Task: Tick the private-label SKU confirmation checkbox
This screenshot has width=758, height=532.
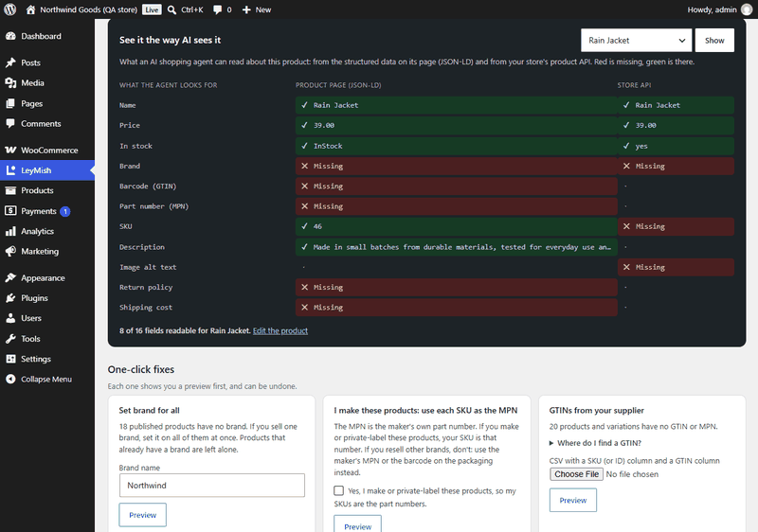Action: coord(339,490)
